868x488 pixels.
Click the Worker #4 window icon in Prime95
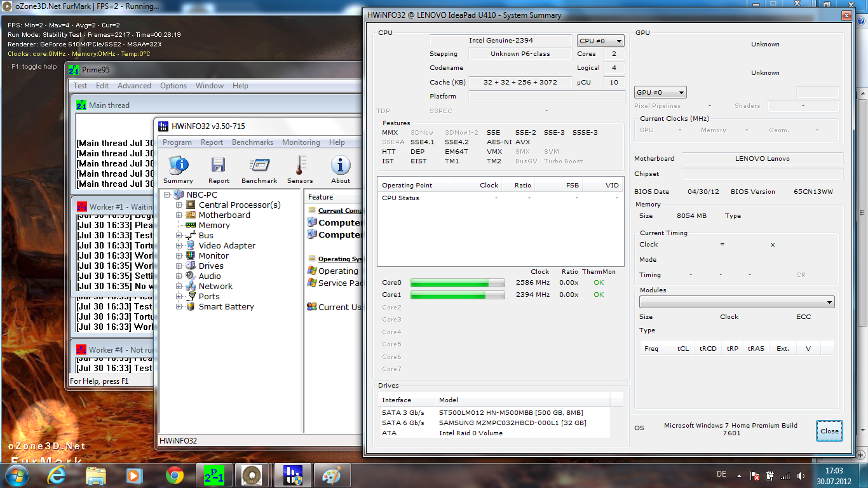tap(81, 349)
